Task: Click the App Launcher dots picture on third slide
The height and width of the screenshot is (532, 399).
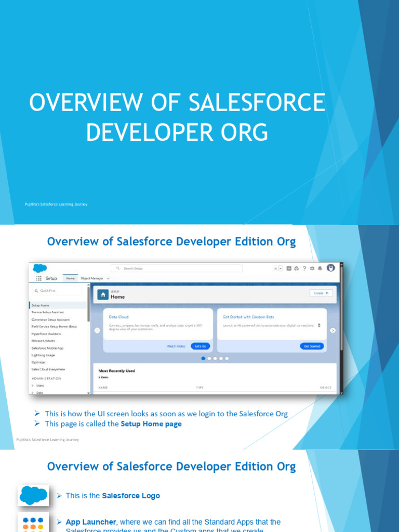Action: [33, 523]
